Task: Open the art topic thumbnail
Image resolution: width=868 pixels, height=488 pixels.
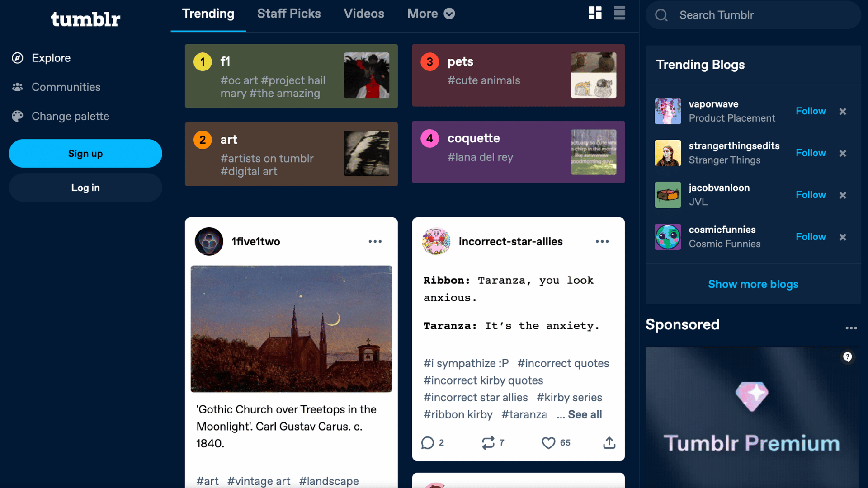Action: coord(366,154)
